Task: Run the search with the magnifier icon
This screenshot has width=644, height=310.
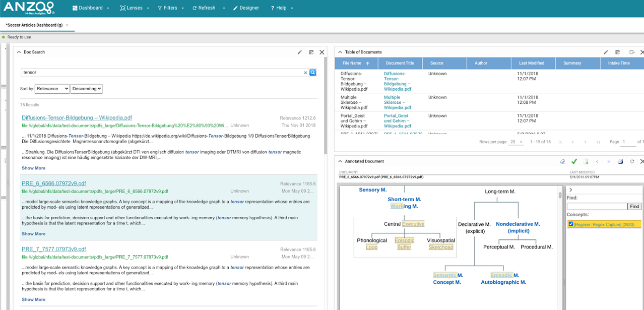Action: coord(312,73)
